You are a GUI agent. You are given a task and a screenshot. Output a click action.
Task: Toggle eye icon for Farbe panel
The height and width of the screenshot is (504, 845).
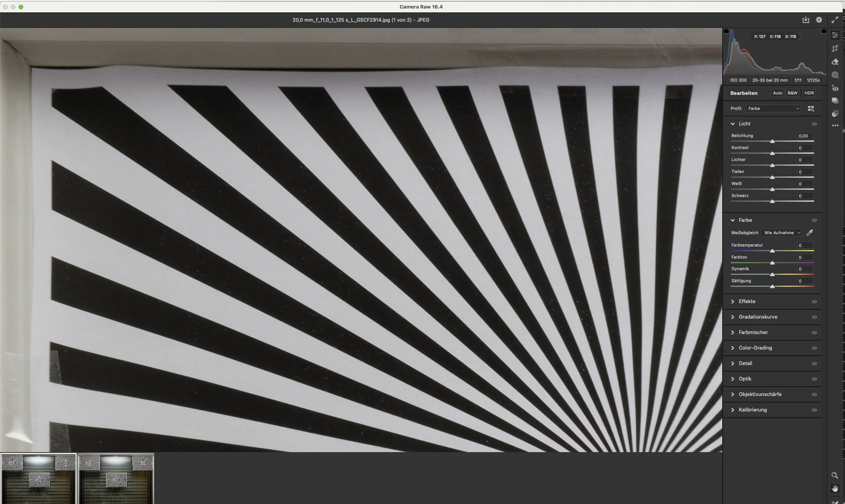click(x=814, y=220)
